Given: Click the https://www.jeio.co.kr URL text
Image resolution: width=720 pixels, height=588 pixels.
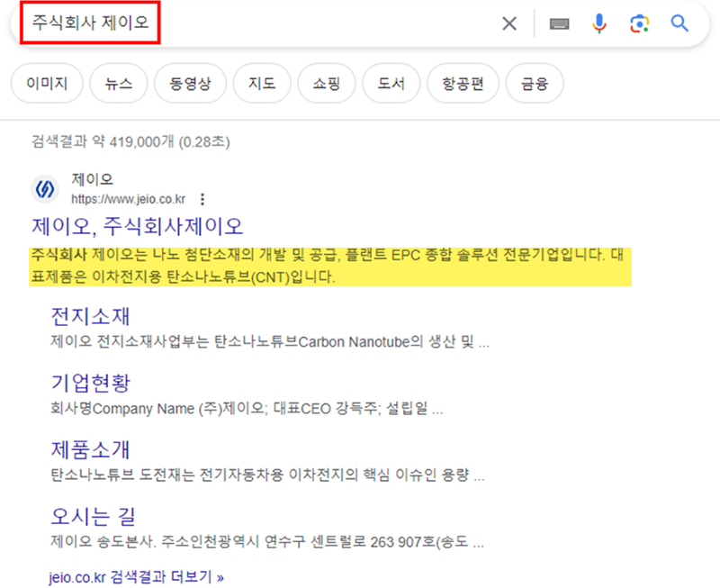Looking at the screenshot, I should click(x=128, y=199).
